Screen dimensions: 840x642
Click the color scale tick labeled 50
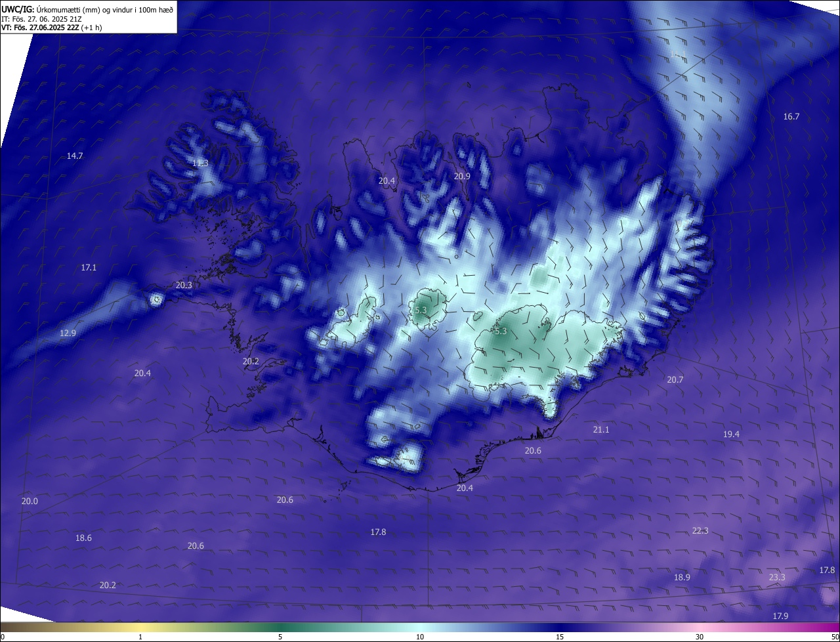(x=835, y=637)
